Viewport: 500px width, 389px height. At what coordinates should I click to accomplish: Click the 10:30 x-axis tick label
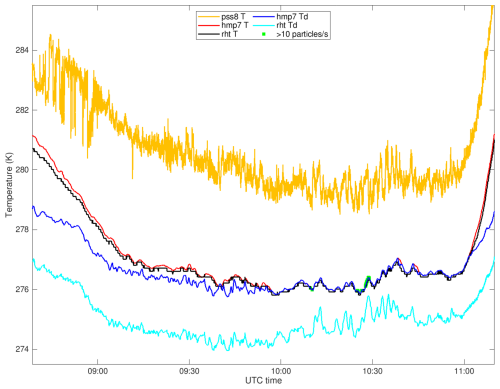(372, 371)
